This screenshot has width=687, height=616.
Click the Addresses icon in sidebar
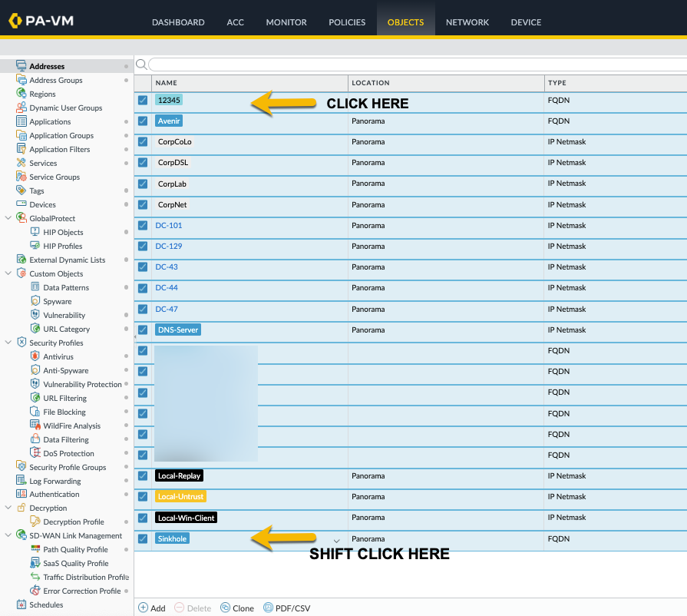21,66
